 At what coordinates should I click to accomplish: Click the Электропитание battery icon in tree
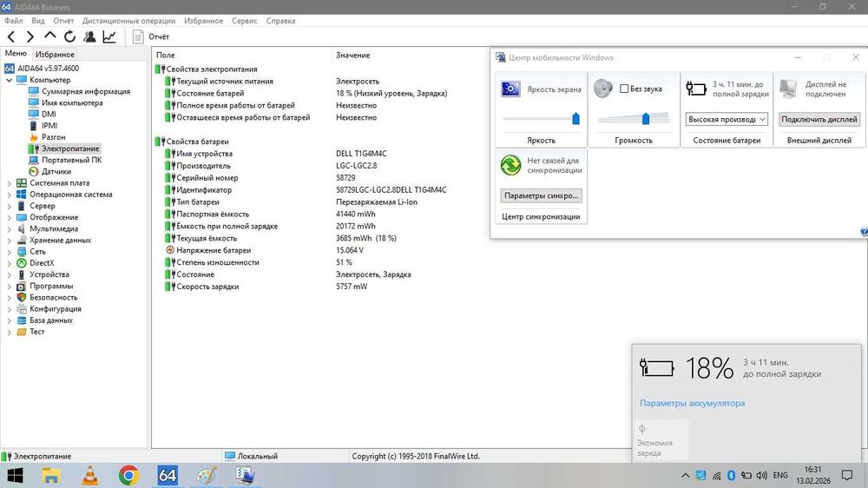point(34,148)
